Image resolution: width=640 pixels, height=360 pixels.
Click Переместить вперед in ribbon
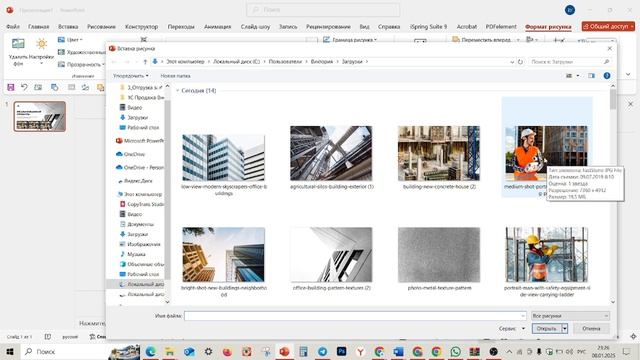point(482,40)
